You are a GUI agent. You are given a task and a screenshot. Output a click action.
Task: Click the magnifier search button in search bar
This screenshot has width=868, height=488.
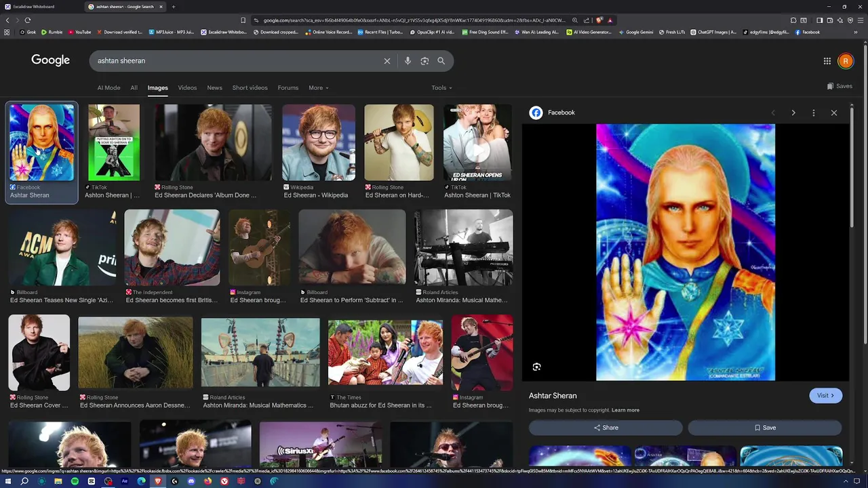tap(441, 61)
